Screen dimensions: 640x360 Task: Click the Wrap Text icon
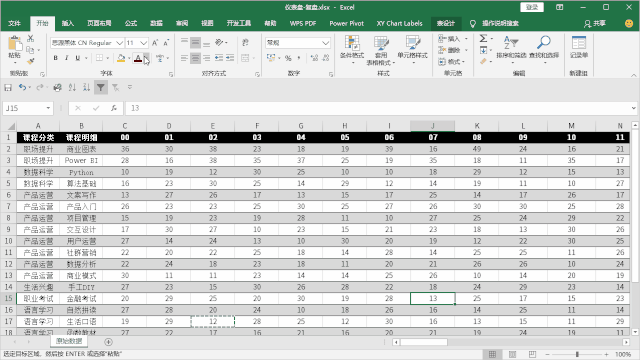click(x=245, y=42)
